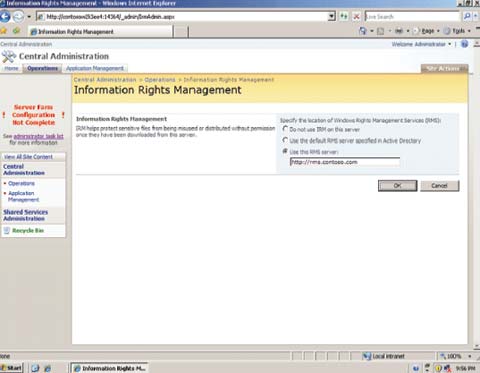Click the Cancel button

(x=439, y=186)
